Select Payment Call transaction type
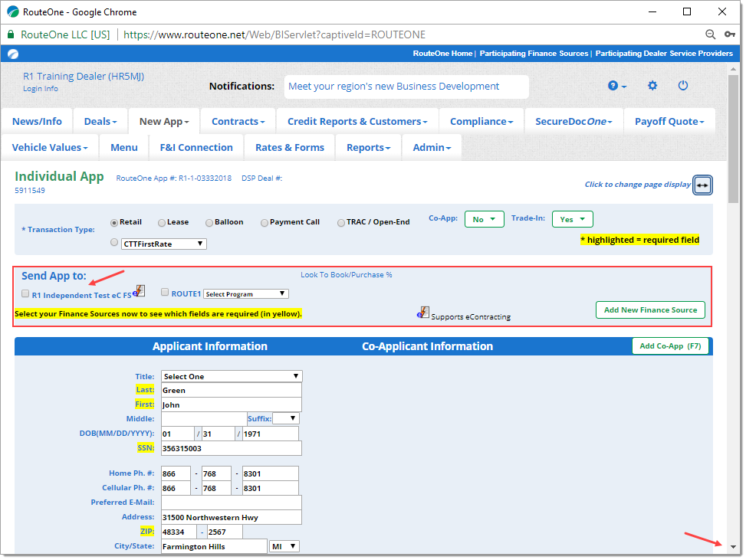Screen dimensions: 746x560 click(264, 222)
